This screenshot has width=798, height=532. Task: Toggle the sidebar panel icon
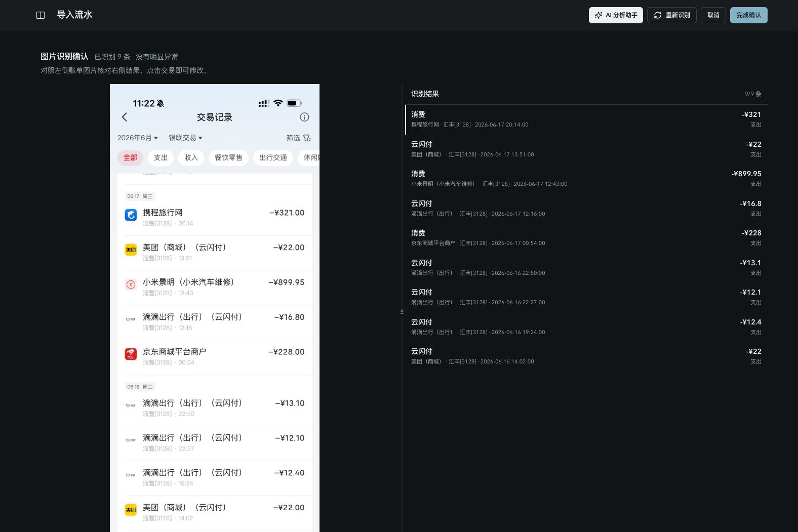pyautogui.click(x=41, y=15)
